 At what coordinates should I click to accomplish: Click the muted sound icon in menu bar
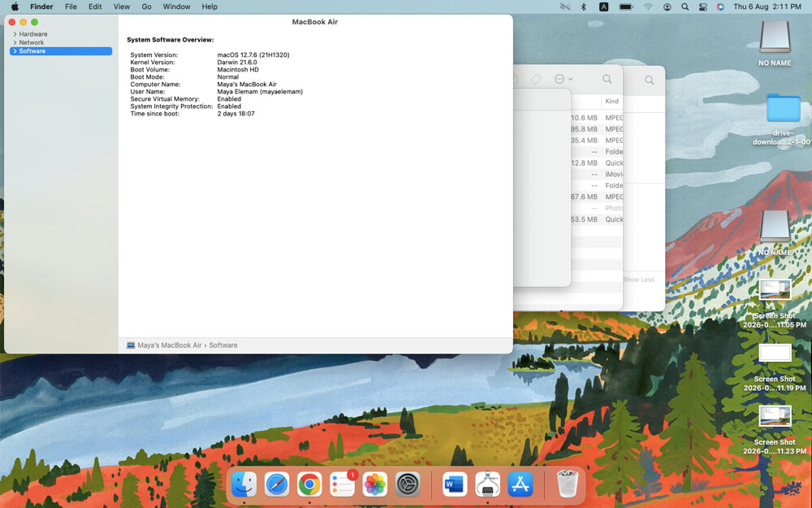click(565, 7)
